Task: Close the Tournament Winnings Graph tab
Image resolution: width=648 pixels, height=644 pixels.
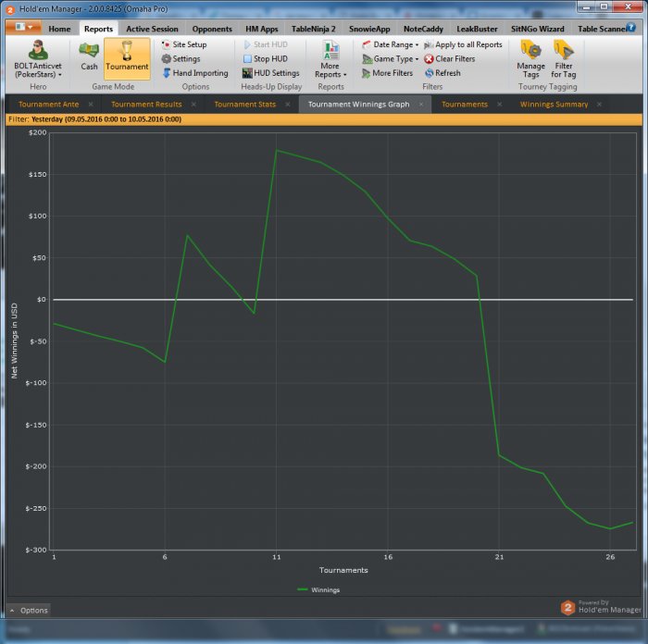Action: [420, 105]
